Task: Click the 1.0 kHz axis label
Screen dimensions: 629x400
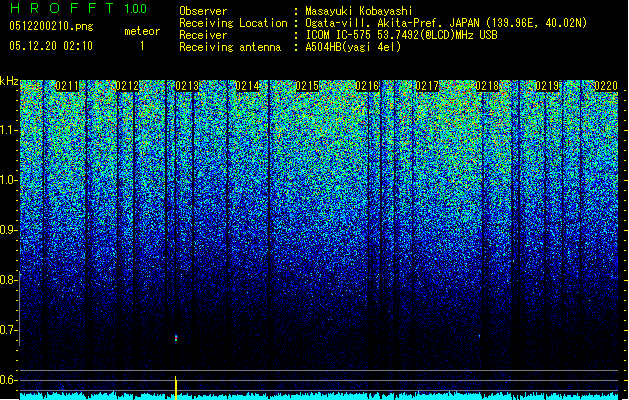Action: click(x=9, y=180)
